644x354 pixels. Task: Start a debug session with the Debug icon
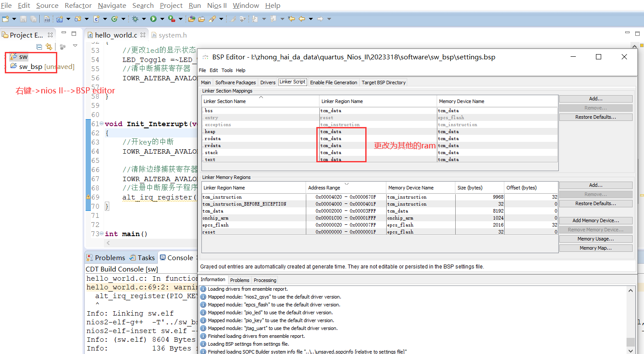point(135,19)
